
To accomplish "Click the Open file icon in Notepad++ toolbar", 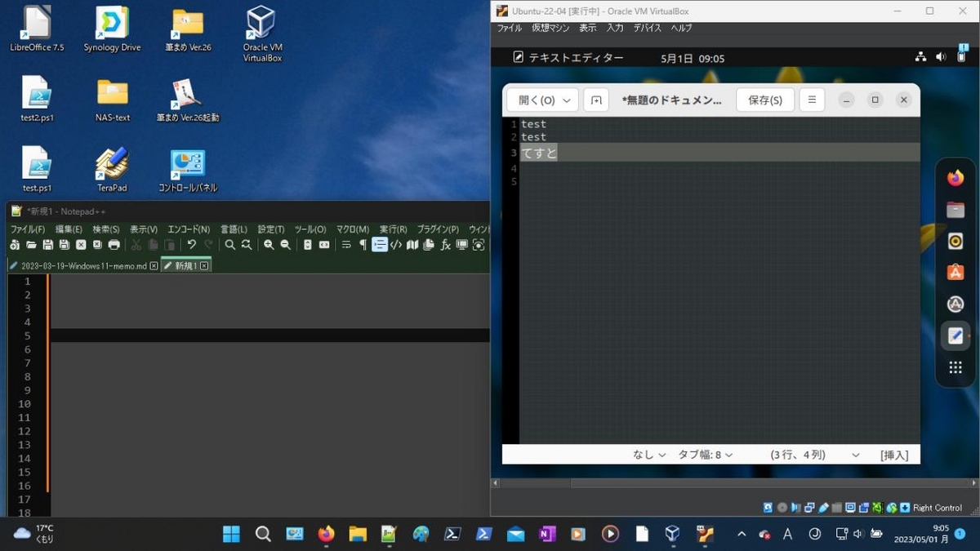I will pyautogui.click(x=31, y=245).
